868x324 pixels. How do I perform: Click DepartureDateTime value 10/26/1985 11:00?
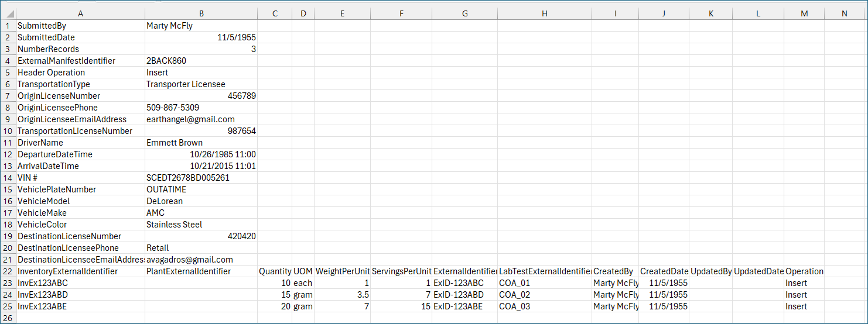pos(201,154)
